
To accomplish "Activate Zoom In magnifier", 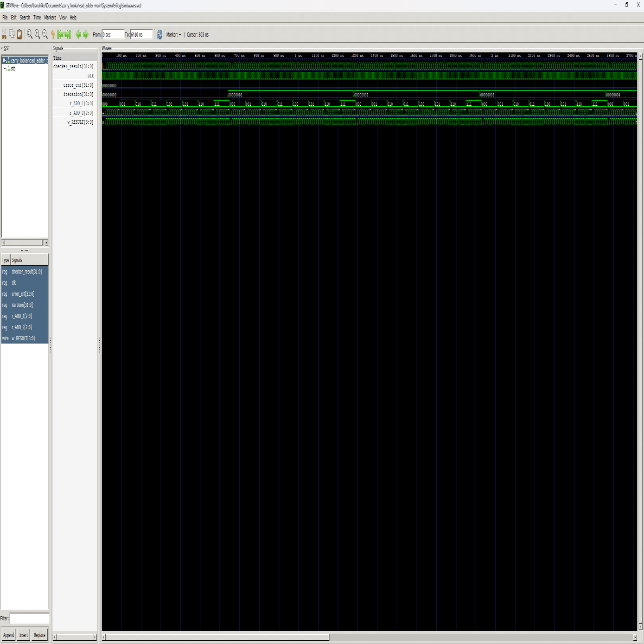I will coord(37,34).
